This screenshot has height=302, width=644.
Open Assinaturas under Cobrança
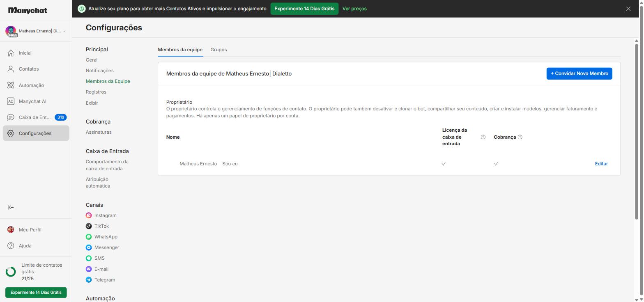(99, 132)
